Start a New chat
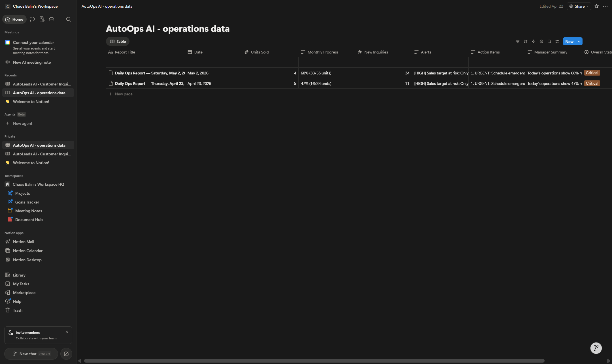The height and width of the screenshot is (364, 612). click(x=31, y=354)
